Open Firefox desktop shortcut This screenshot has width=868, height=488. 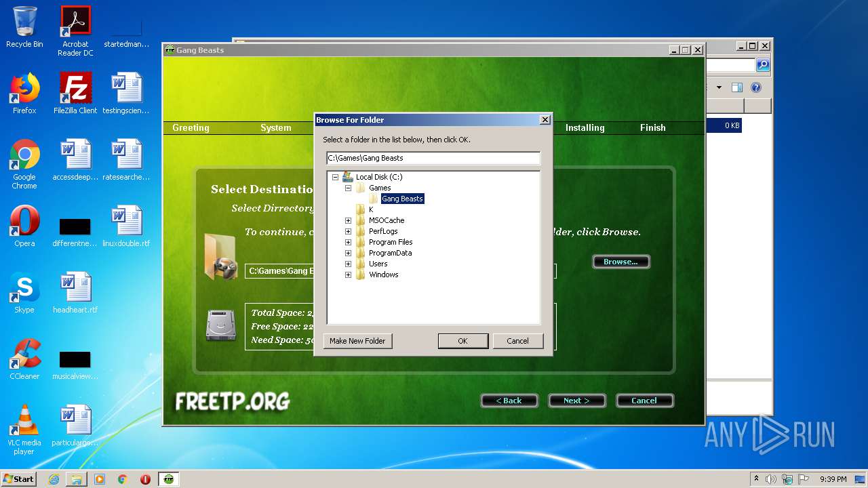24,94
